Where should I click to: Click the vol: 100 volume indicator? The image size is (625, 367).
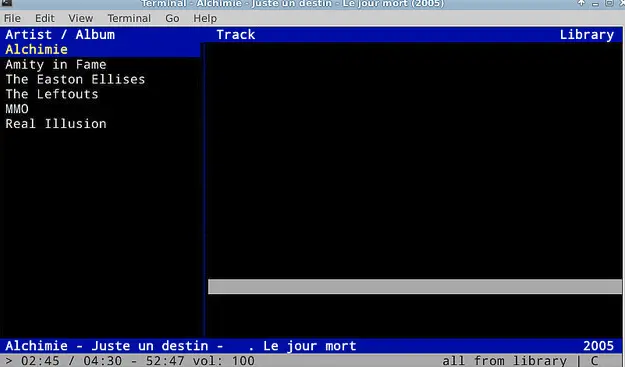tap(224, 361)
